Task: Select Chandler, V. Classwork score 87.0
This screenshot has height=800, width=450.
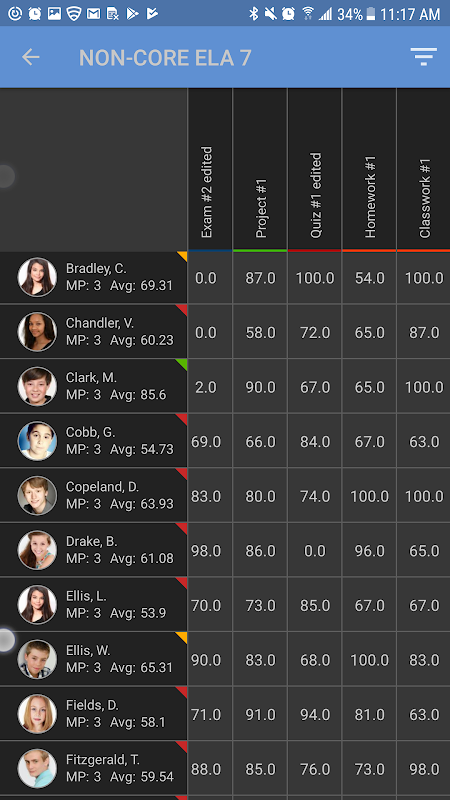Action: click(423, 332)
